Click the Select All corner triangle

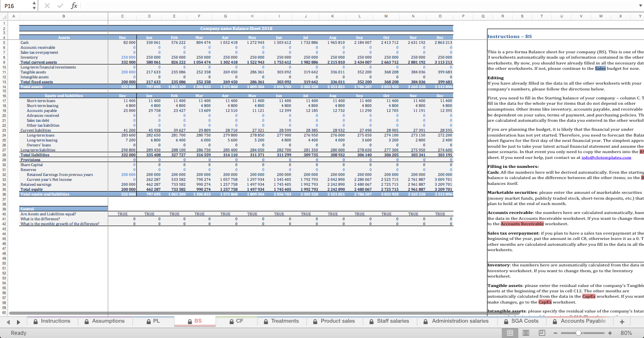(x=4, y=17)
